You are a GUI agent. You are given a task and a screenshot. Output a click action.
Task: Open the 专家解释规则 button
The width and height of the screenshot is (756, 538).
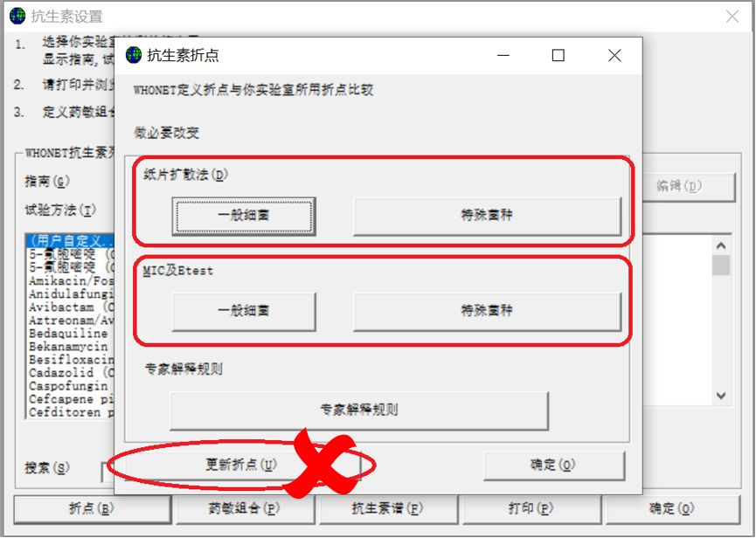click(x=359, y=410)
